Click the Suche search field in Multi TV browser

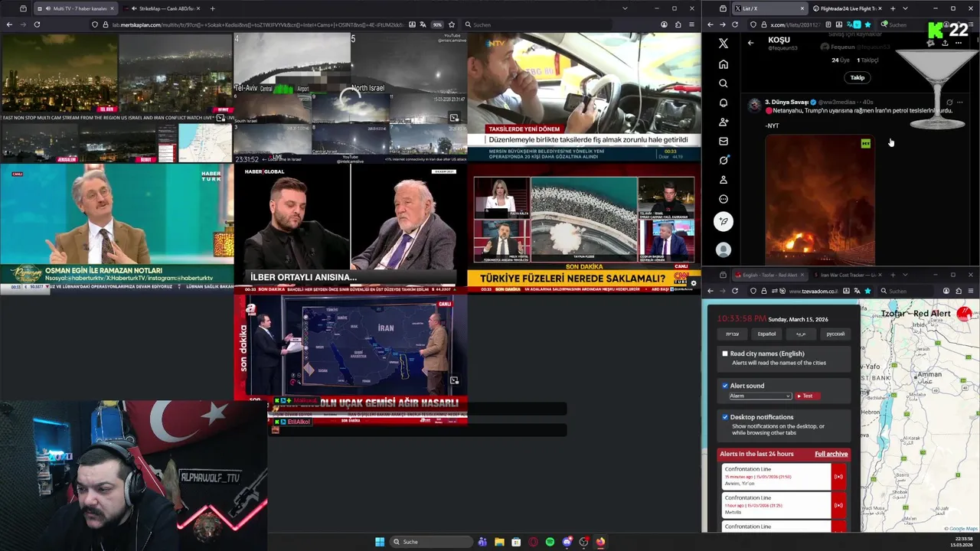tap(536, 24)
